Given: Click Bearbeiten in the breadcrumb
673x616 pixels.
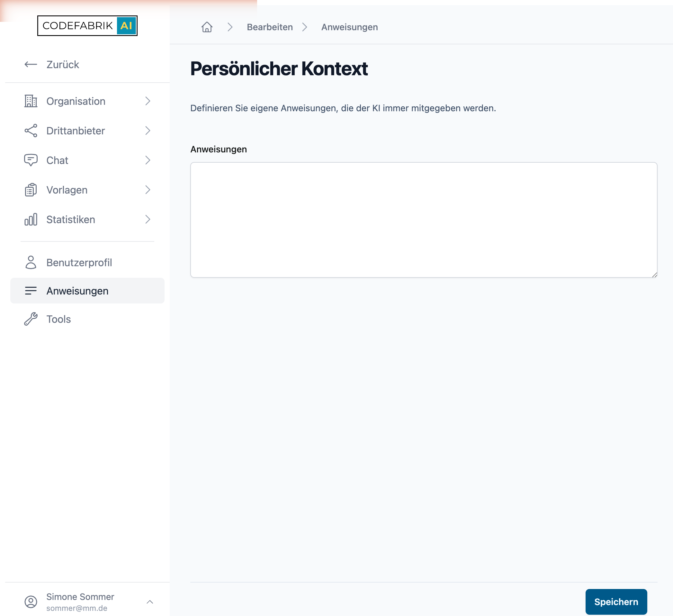Looking at the screenshot, I should pos(270,27).
